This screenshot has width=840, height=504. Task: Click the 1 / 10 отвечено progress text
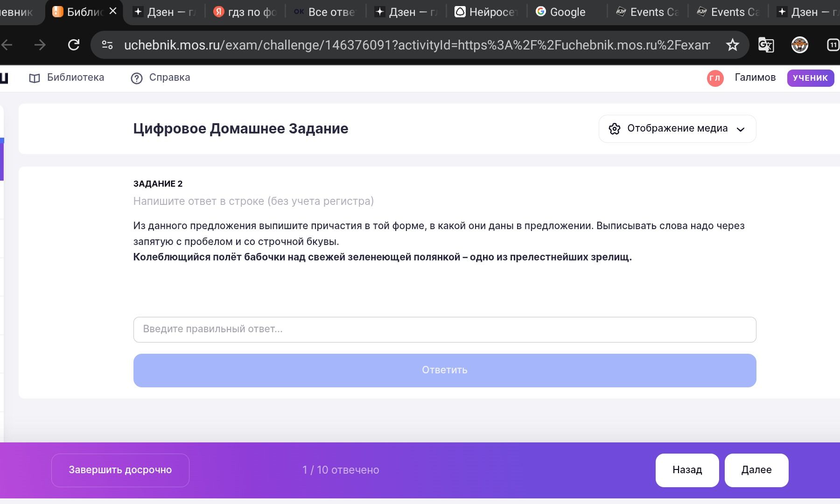pos(341,470)
